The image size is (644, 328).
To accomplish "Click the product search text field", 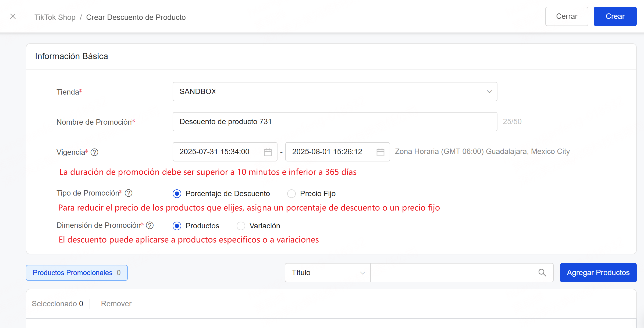I will [x=462, y=273].
